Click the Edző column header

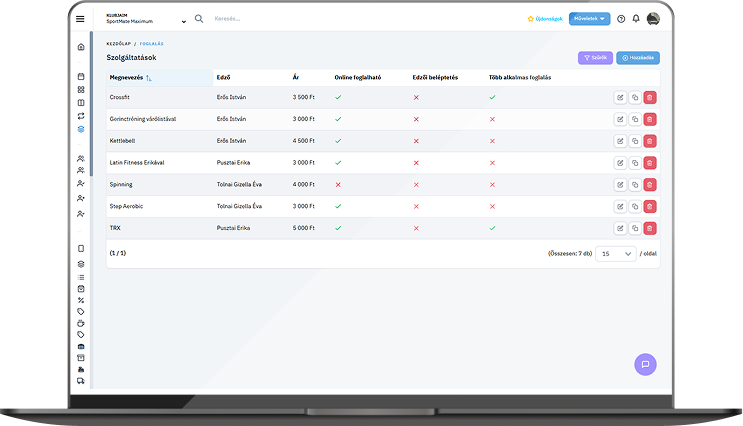pyautogui.click(x=223, y=78)
